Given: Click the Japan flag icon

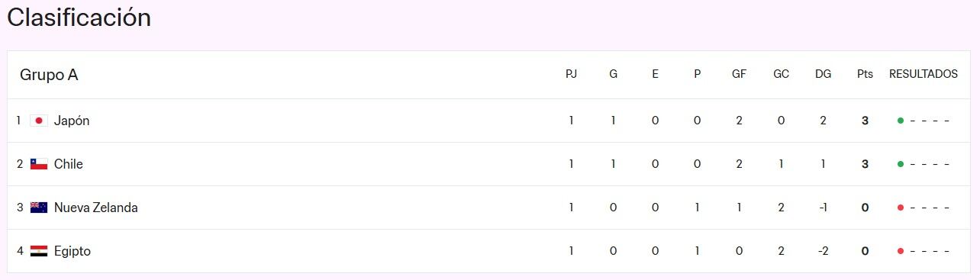Looking at the screenshot, I should 39,121.
